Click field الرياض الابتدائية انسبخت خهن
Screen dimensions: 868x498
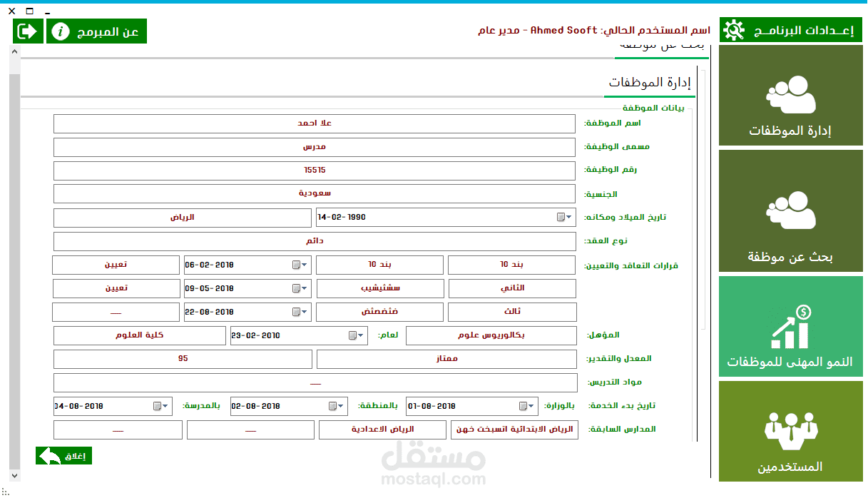point(514,430)
